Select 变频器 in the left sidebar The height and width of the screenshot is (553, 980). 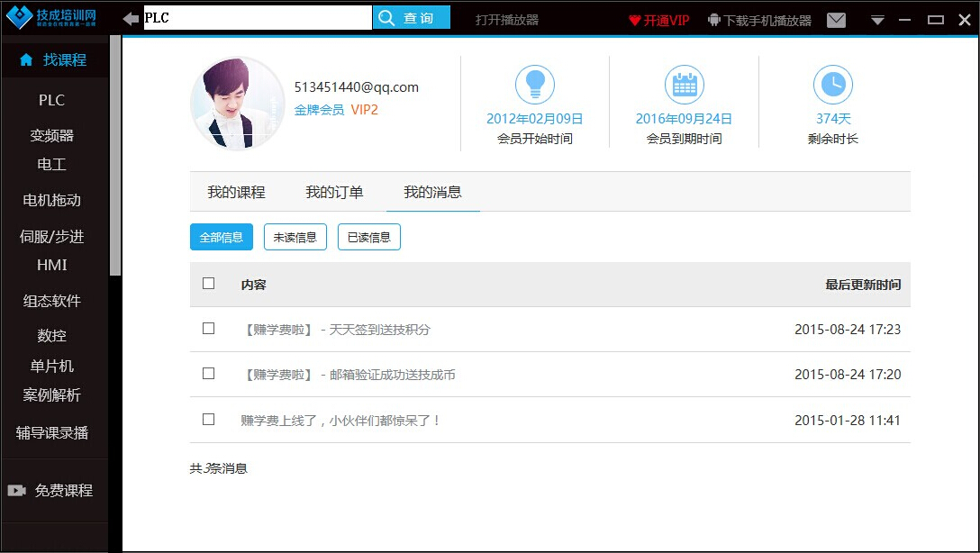pos(52,136)
